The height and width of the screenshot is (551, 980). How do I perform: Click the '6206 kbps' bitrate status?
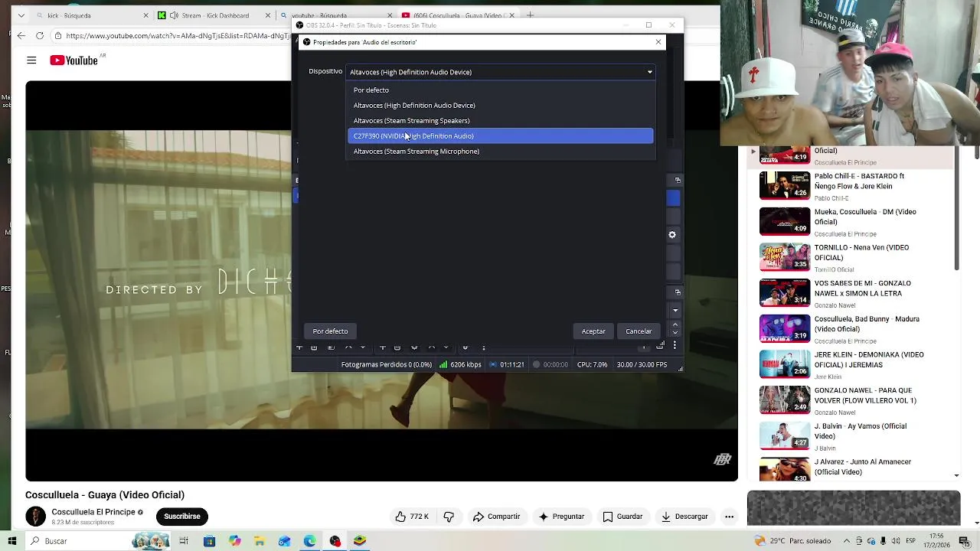pos(460,365)
